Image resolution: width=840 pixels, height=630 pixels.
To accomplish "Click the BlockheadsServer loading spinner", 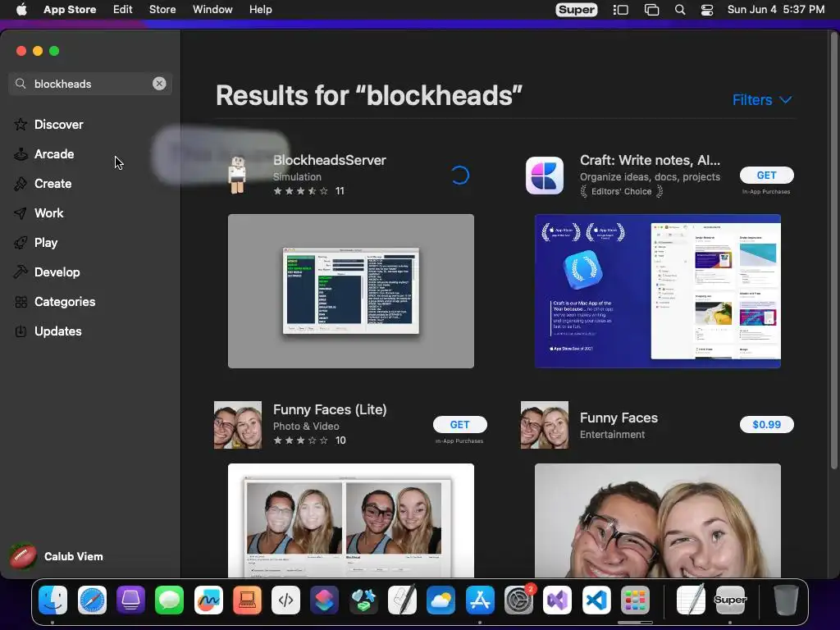I will [460, 176].
